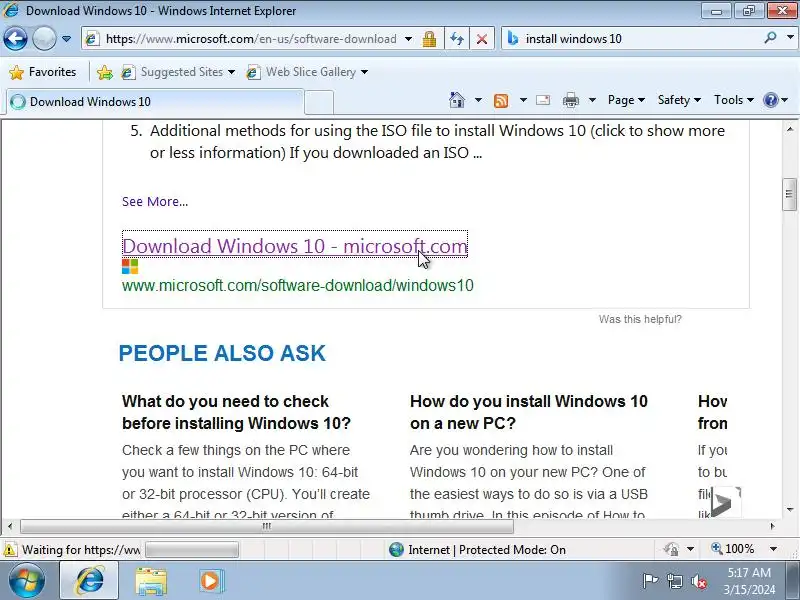Screen dimensions: 800x600
Task: Click the greyed Forward arrow button
Action: 44,39
